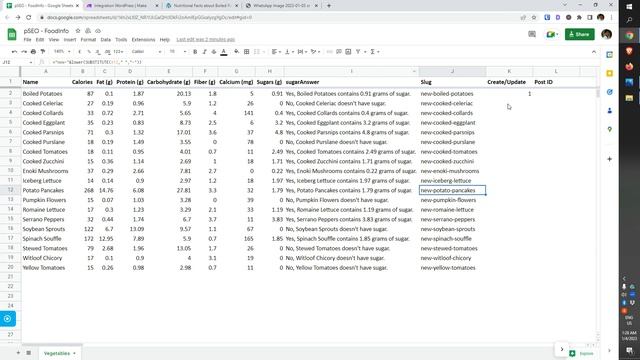Open the File menu

click(27, 40)
